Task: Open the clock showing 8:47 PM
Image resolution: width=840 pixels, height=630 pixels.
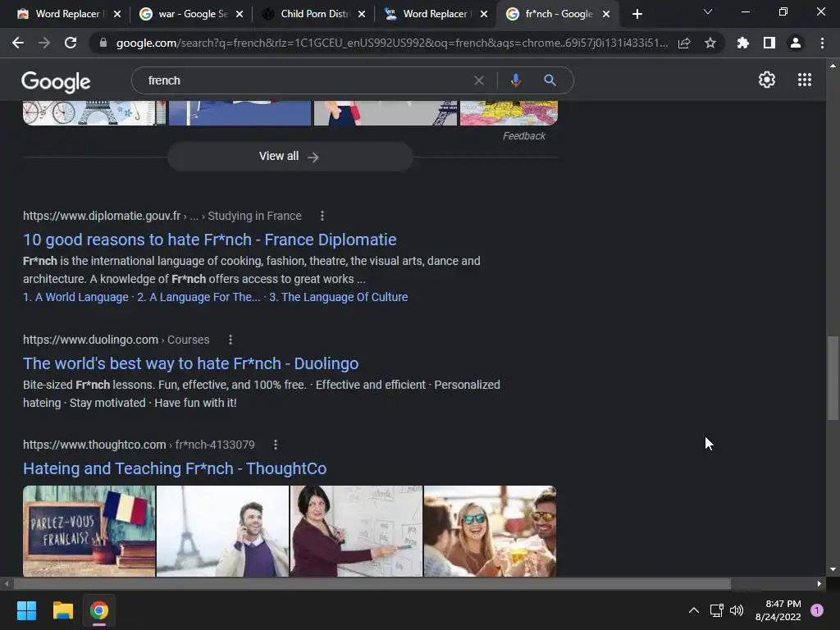Action: click(x=778, y=610)
